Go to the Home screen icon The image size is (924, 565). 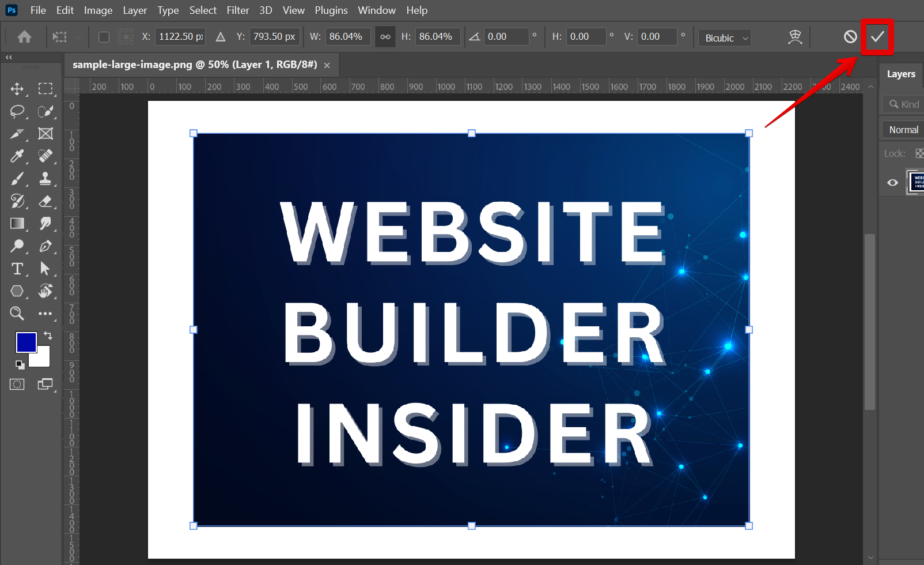click(24, 37)
